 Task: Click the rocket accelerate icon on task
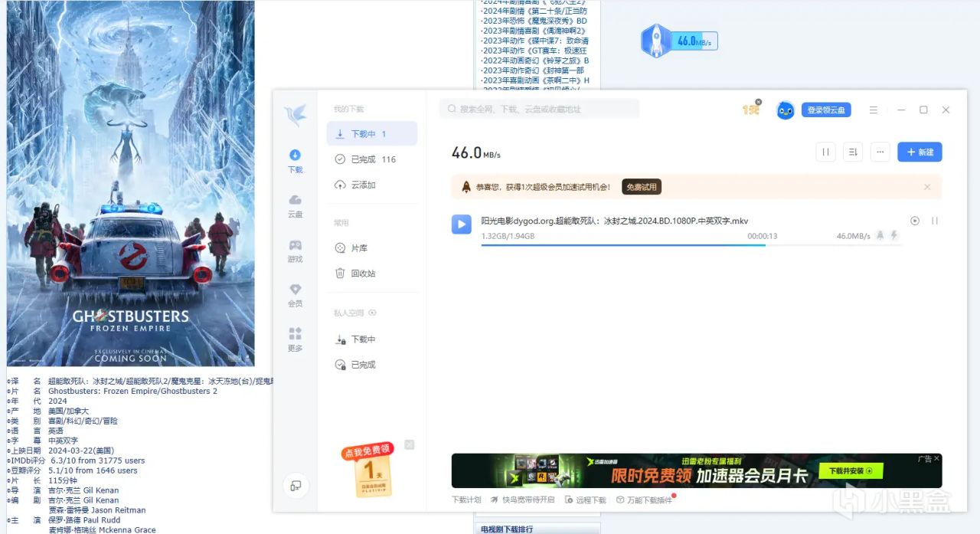coord(880,236)
